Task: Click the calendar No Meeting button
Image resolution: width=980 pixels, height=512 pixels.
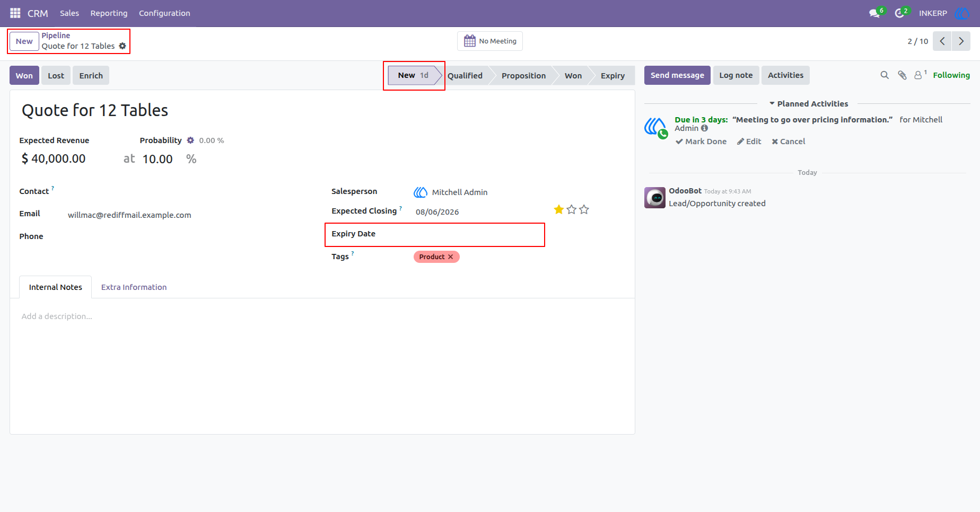Action: click(490, 41)
